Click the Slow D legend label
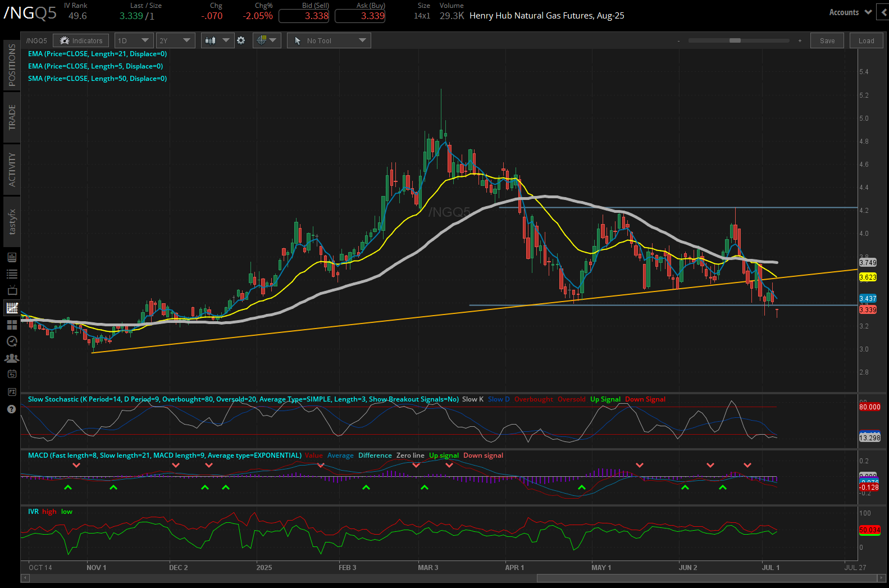Viewport: 889px width, 588px height. 499,399
